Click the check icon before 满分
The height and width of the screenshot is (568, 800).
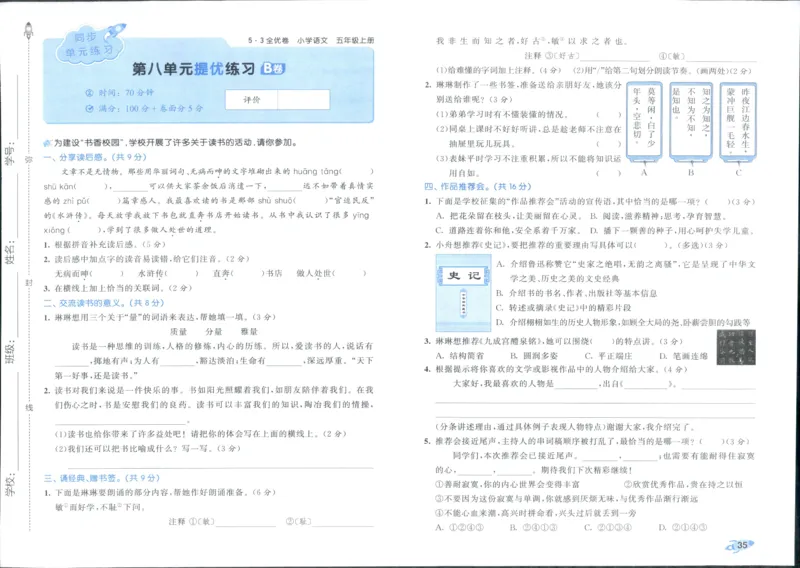(x=89, y=108)
